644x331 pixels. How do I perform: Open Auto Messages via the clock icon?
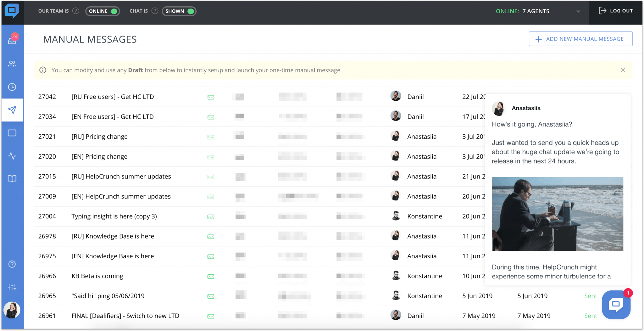click(x=12, y=87)
